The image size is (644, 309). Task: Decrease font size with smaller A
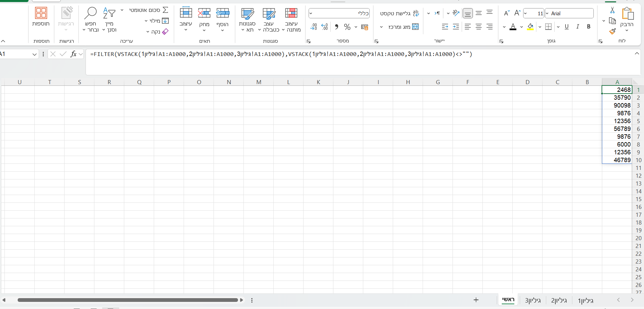[x=507, y=13]
